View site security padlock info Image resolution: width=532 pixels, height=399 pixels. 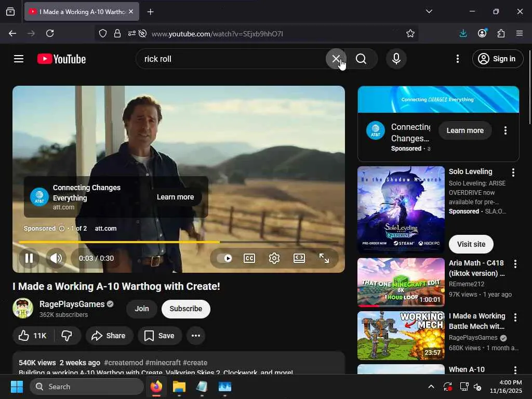[117, 33]
